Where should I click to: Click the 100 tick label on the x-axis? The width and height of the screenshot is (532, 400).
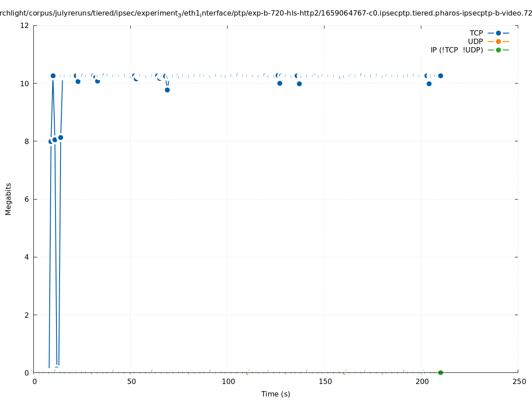[228, 382]
